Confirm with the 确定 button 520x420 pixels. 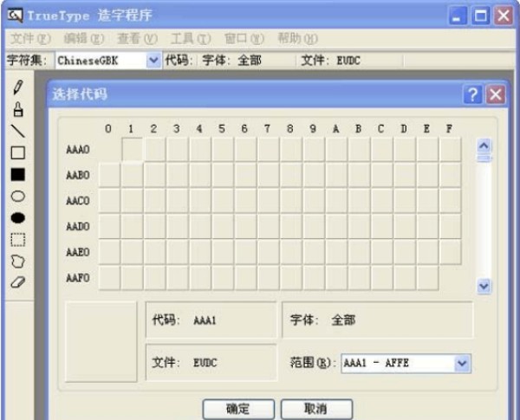click(238, 409)
